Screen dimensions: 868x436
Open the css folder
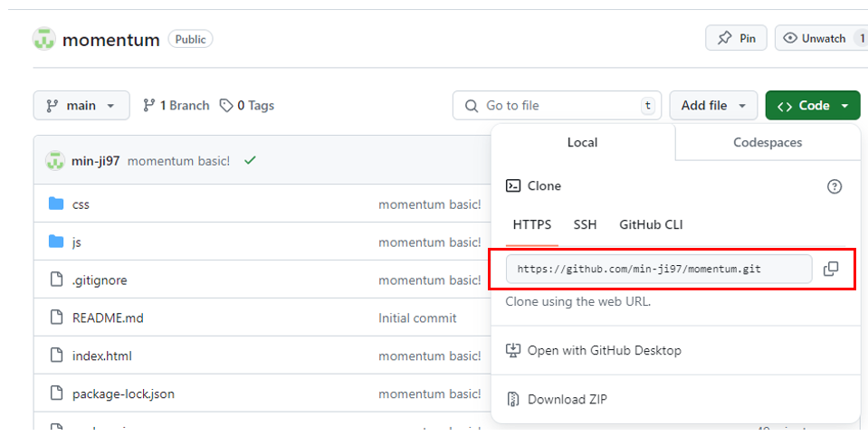[81, 204]
